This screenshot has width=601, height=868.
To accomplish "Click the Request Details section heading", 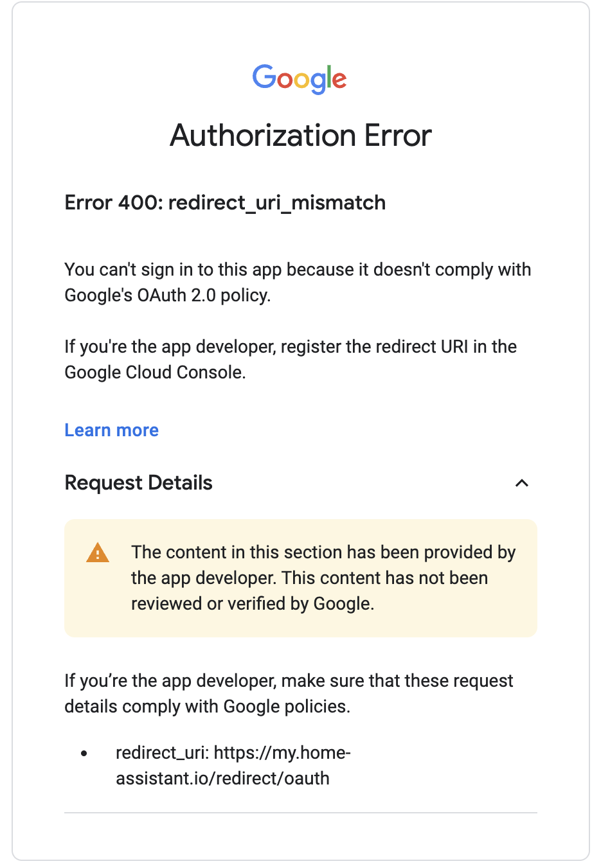I will (138, 483).
